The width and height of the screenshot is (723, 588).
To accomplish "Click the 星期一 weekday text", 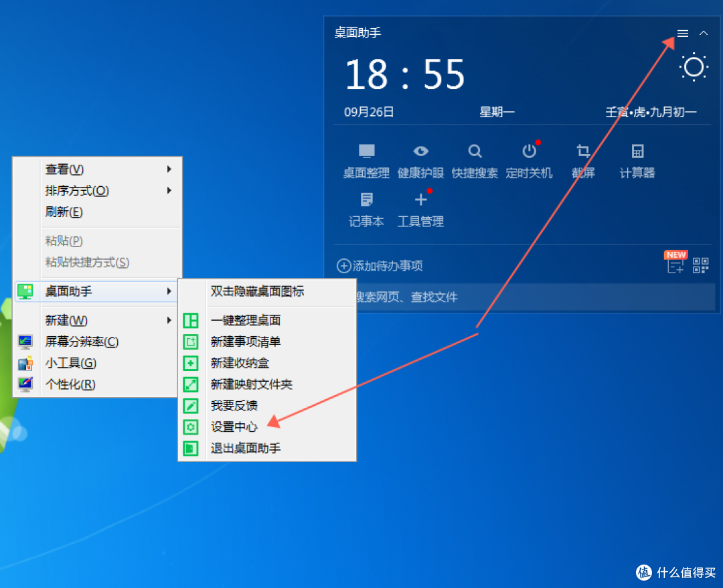I will click(x=497, y=112).
